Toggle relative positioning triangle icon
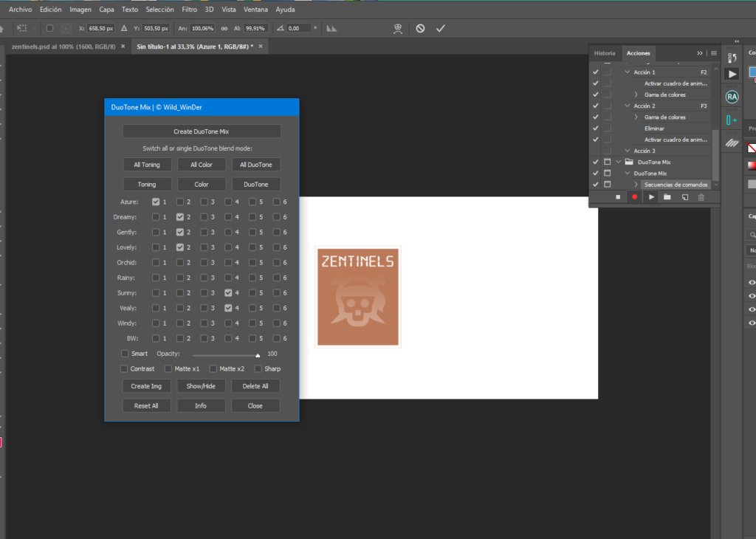The image size is (756, 539). click(124, 29)
